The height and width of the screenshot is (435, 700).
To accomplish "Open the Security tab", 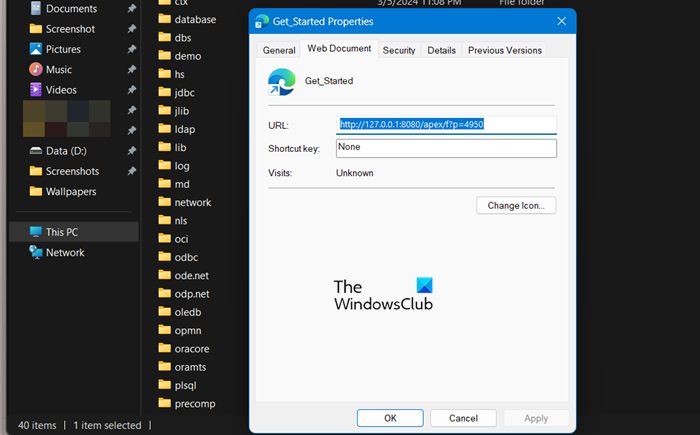I will pos(399,50).
